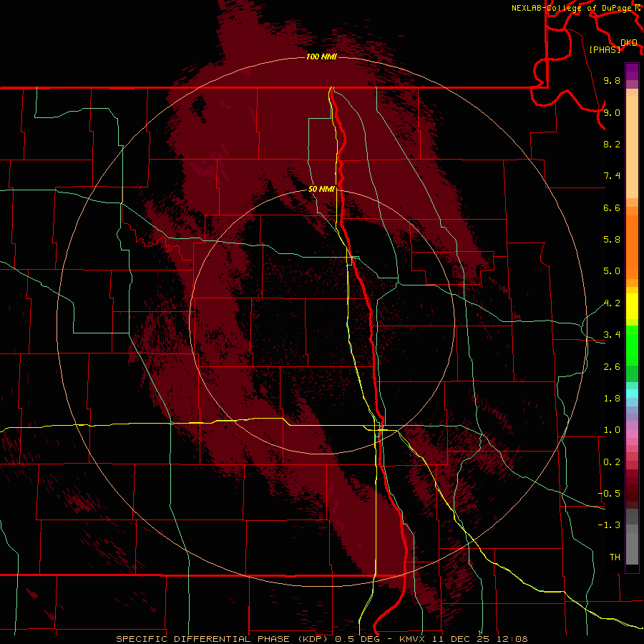The image size is (644, 644).
Task: Select the TH threshold label
Action: tap(615, 557)
